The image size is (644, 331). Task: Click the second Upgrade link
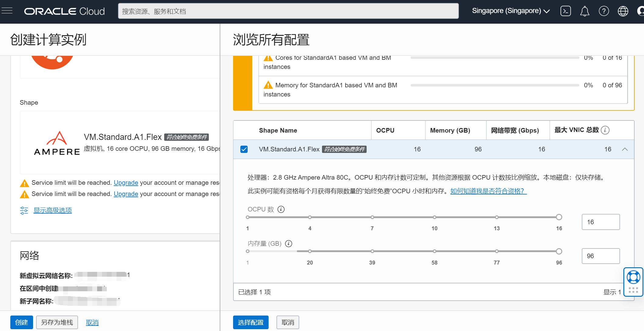tap(126, 194)
